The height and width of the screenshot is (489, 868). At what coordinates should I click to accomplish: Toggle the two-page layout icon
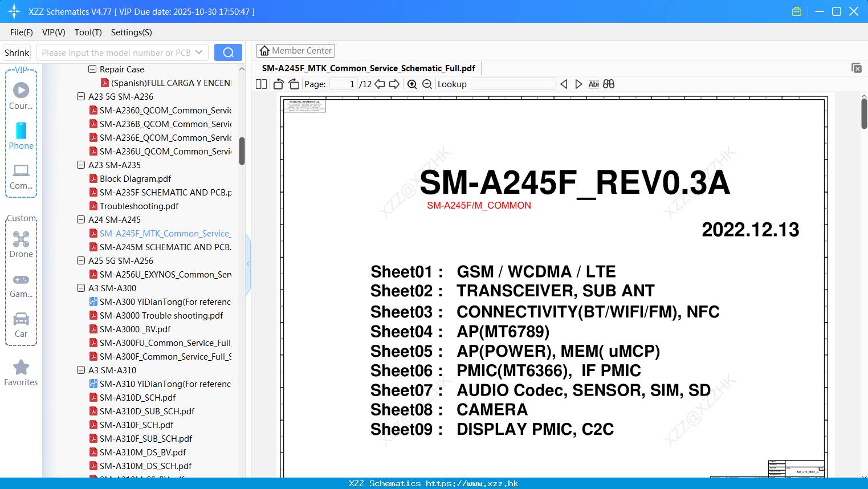[x=261, y=84]
